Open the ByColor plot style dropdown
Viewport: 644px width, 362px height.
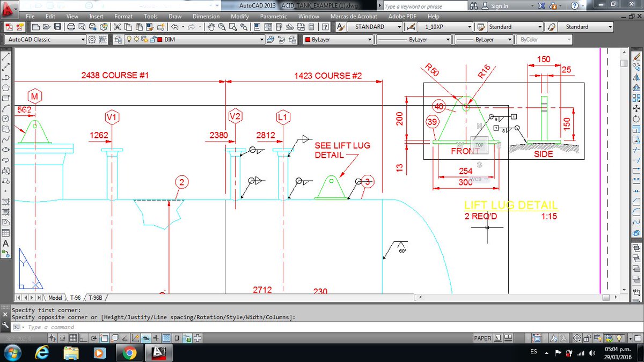[x=544, y=40]
